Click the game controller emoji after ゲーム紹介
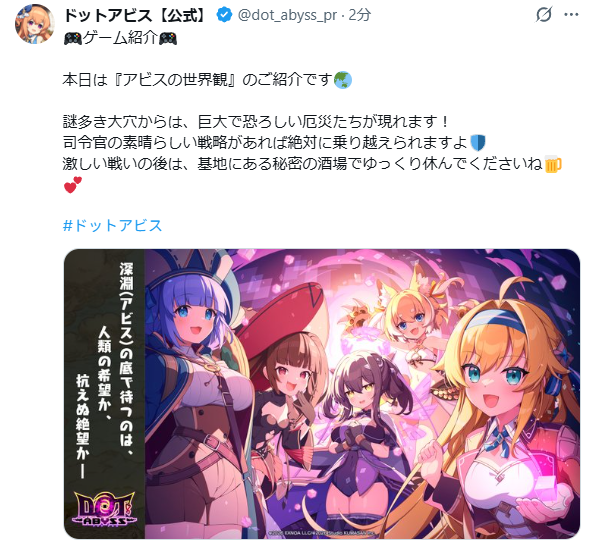 tap(168, 38)
